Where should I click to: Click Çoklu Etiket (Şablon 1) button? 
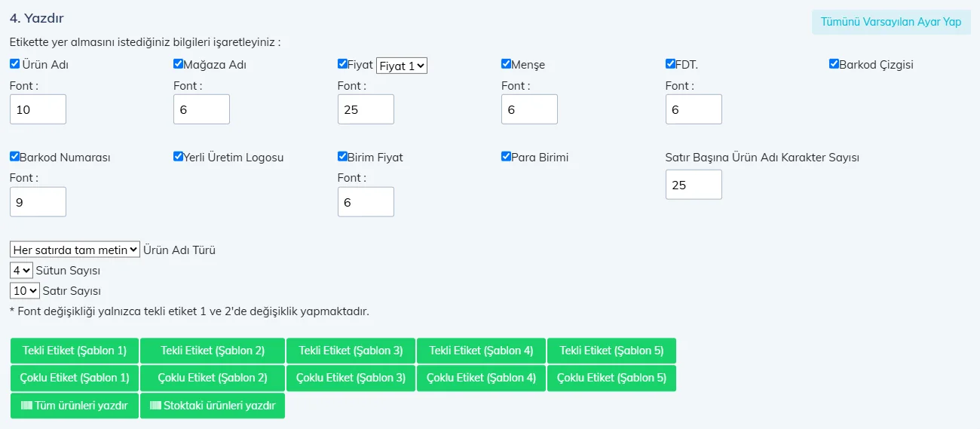point(75,378)
